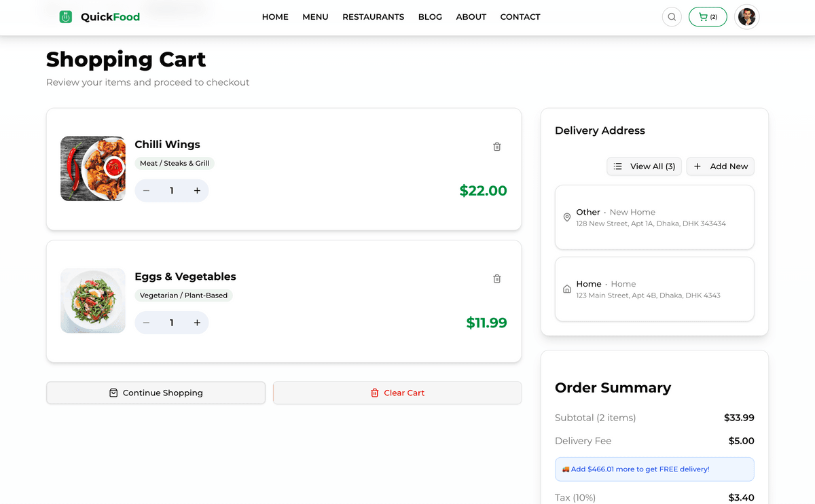Go to the Menu nav item
Image resolution: width=815 pixels, height=504 pixels.
(x=315, y=17)
